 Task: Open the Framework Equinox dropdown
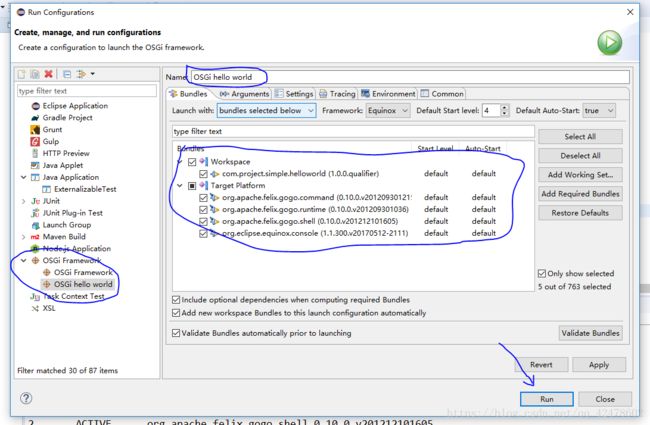click(388, 111)
